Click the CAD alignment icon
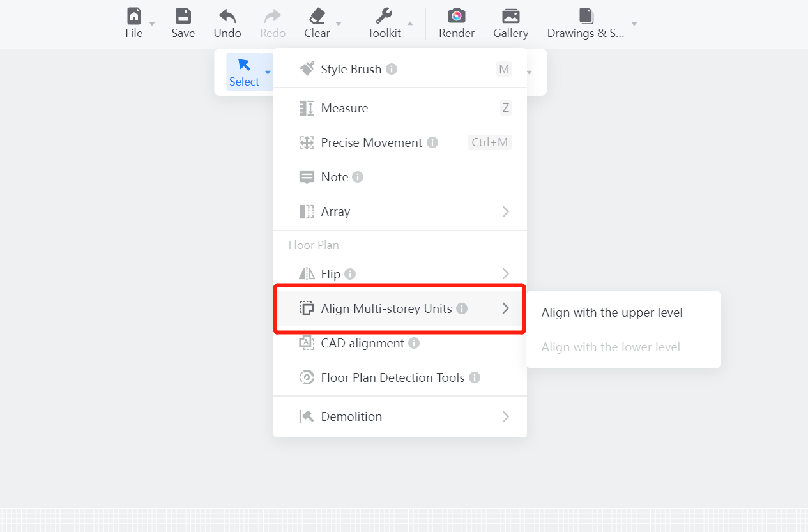808x532 pixels. [307, 343]
